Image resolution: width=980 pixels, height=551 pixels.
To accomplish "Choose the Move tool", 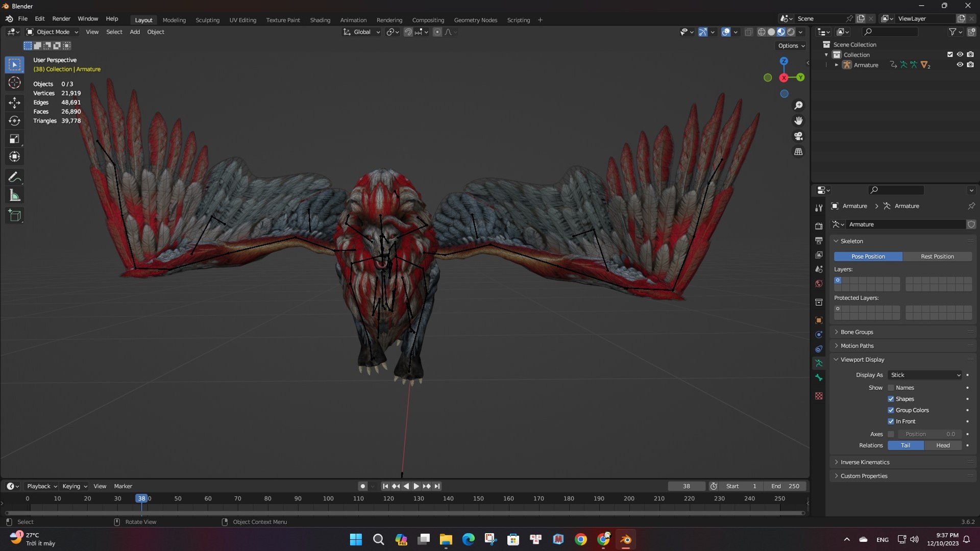I will (x=14, y=103).
